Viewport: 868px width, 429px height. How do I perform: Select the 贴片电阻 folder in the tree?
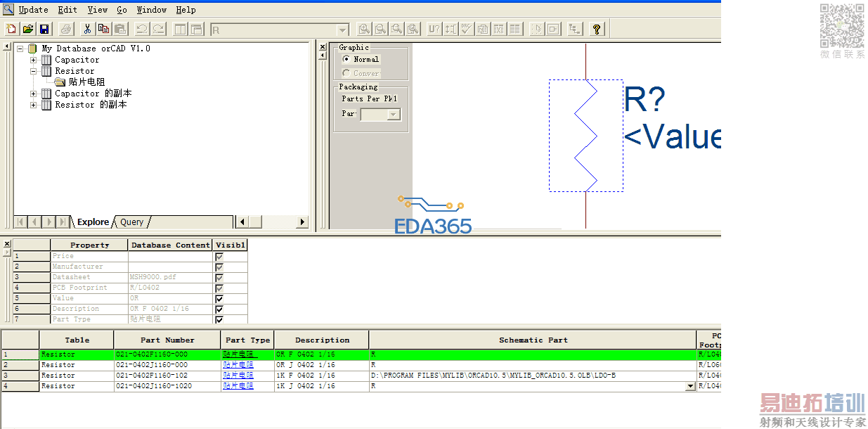(x=86, y=82)
